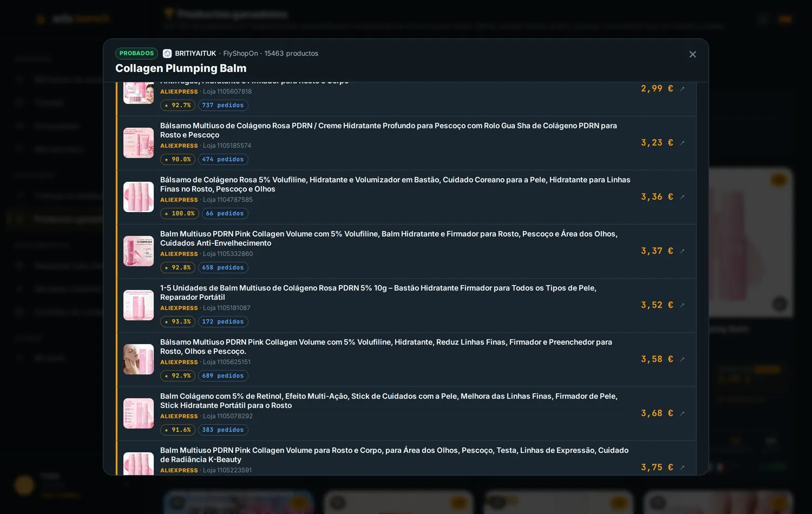Select thumbnail of the 3,37 € product
The width and height of the screenshot is (812, 514).
pyautogui.click(x=139, y=251)
